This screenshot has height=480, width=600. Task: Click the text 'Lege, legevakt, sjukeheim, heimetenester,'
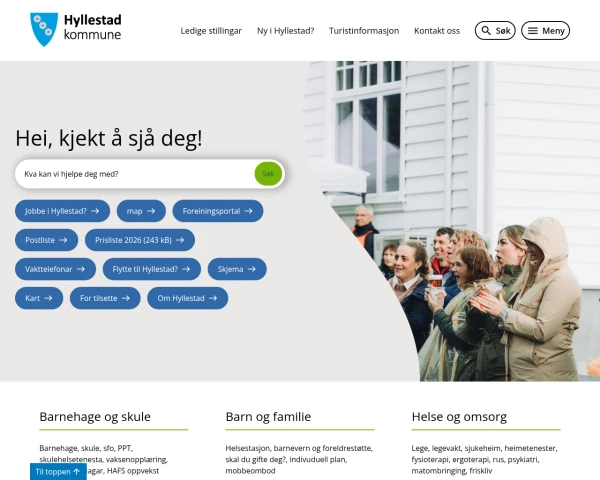point(484,448)
